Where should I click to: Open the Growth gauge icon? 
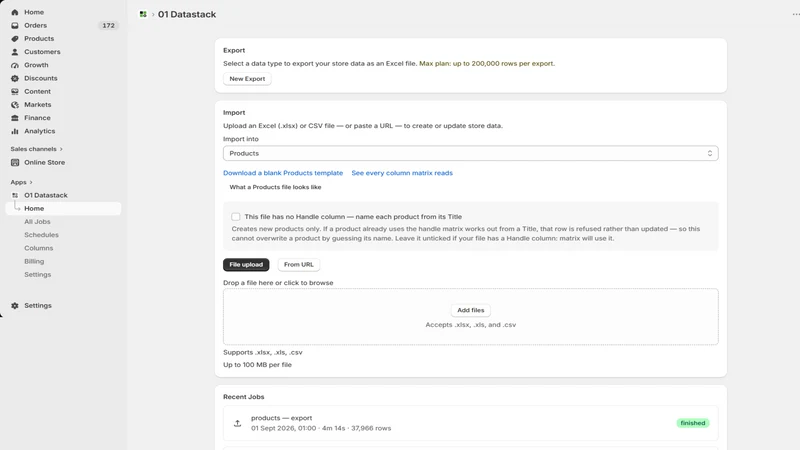tap(15, 65)
